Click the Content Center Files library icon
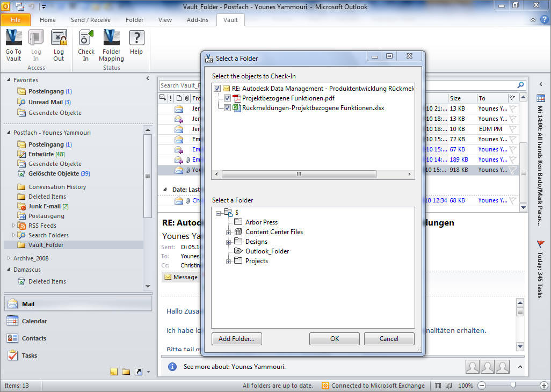Screen dimensions: 551x392 point(238,232)
